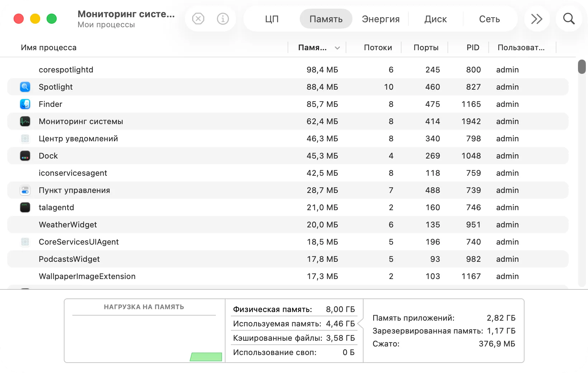Click the Мои процессы window subtitle

[x=106, y=25]
